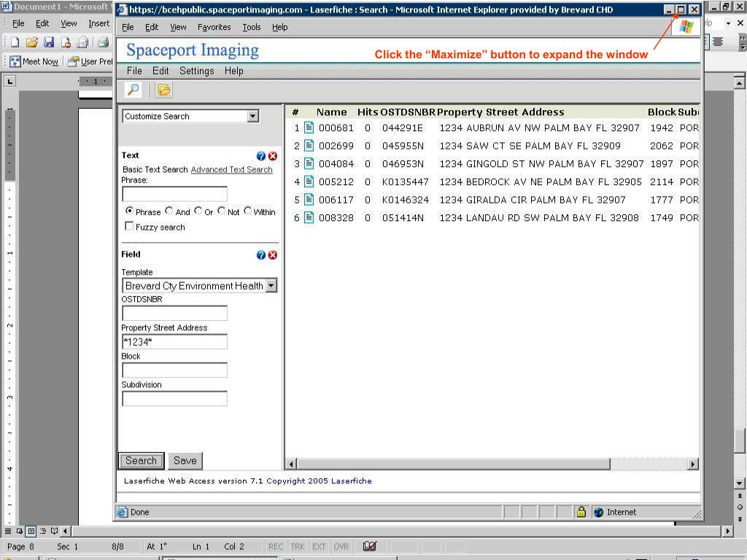Screen dimensions: 747x560
Task: Click Open folder icon in Word toolbar
Action: (32, 42)
